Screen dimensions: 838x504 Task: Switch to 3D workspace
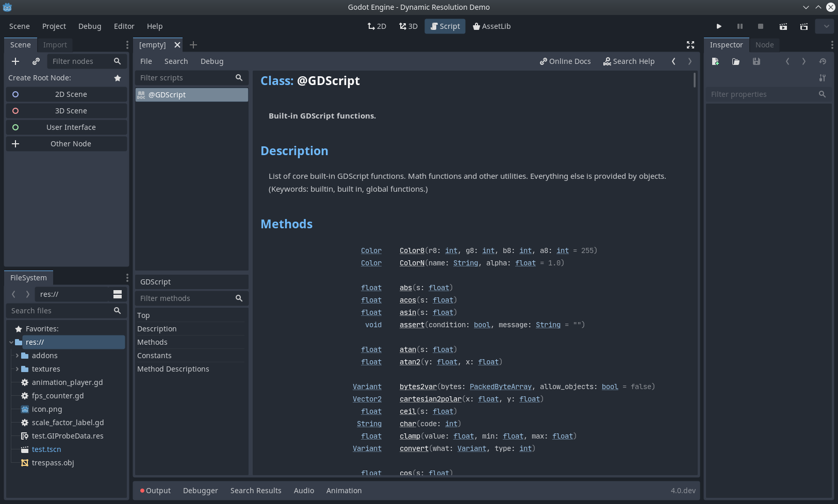pyautogui.click(x=408, y=26)
